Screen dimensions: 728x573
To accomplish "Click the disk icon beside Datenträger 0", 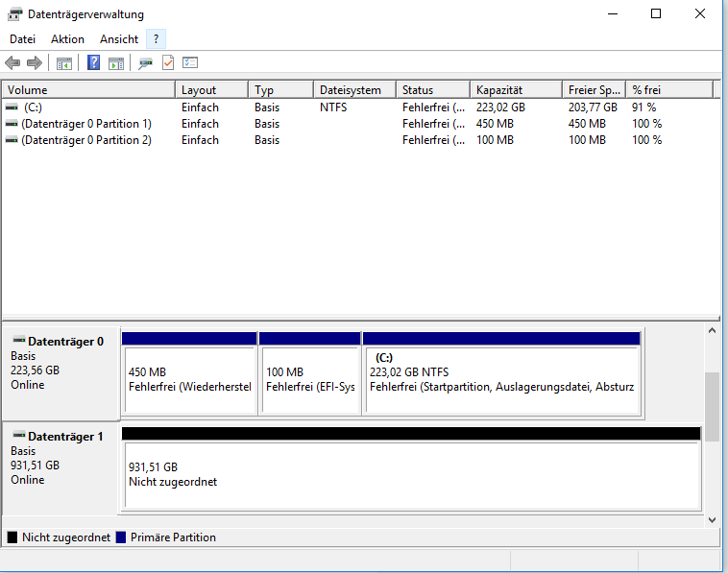I will [x=19, y=340].
